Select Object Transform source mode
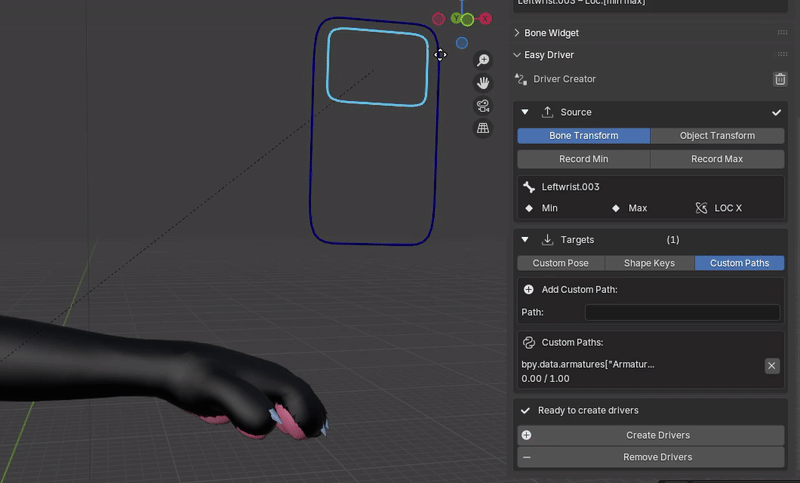The width and height of the screenshot is (800, 483). (717, 136)
